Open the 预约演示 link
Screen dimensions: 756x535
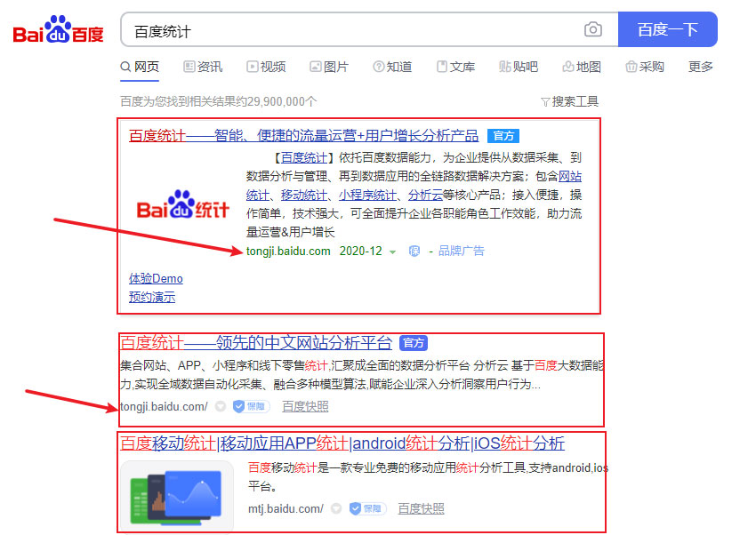click(152, 297)
